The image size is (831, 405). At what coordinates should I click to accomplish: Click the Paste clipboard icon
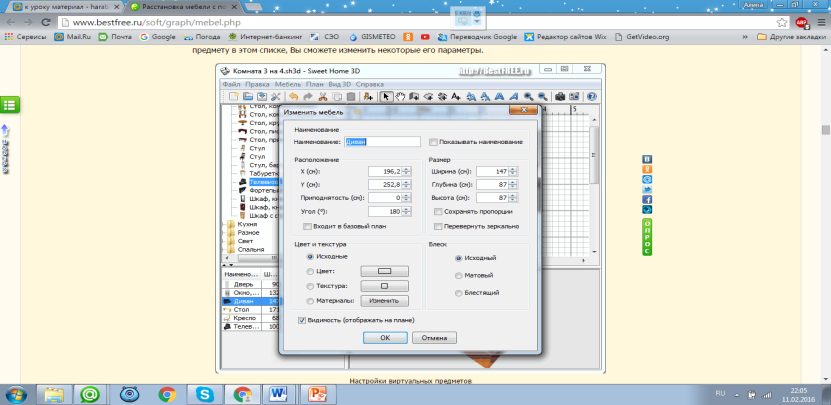tap(351, 96)
